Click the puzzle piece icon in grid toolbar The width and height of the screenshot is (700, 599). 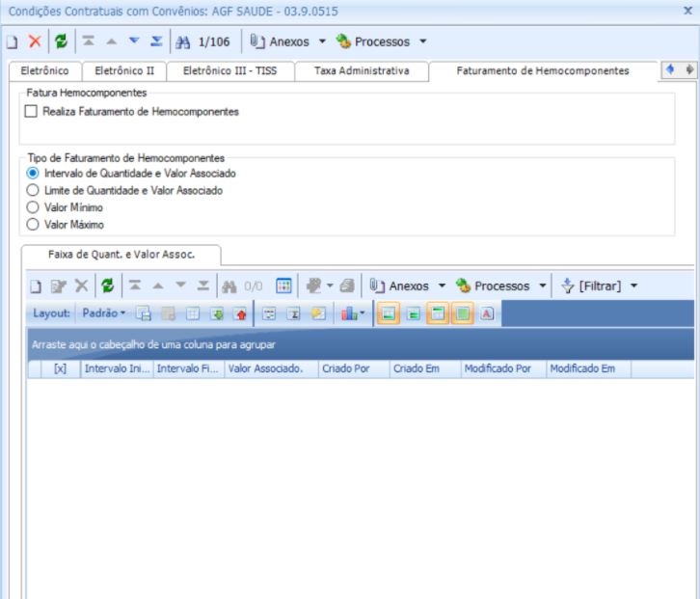pos(313,286)
